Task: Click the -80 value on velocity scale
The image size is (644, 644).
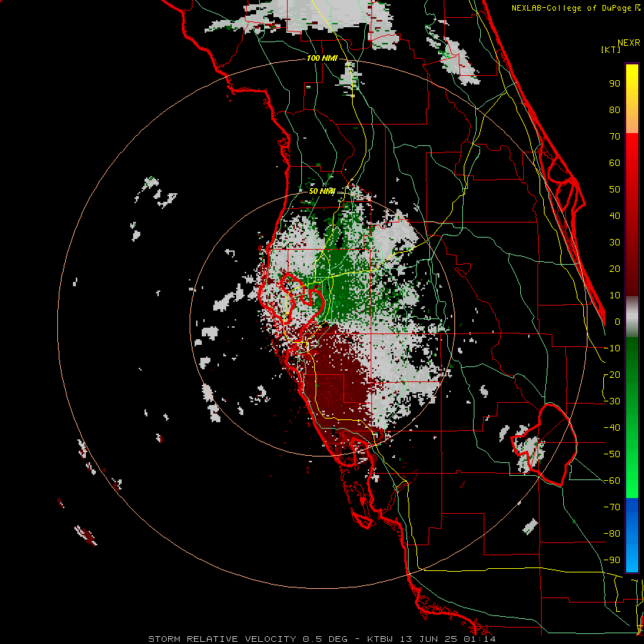Action: pos(612,534)
